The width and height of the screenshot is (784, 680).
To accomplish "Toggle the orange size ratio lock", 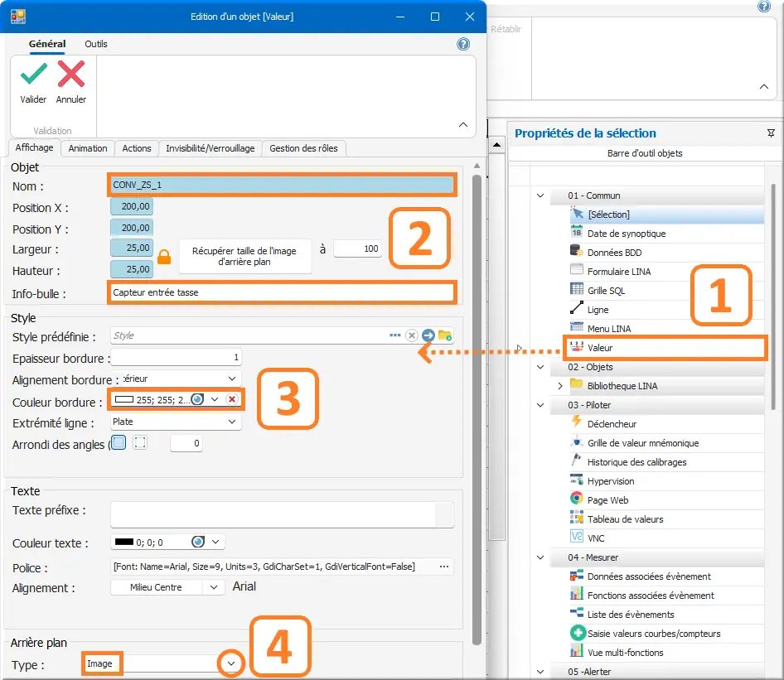I will [164, 257].
